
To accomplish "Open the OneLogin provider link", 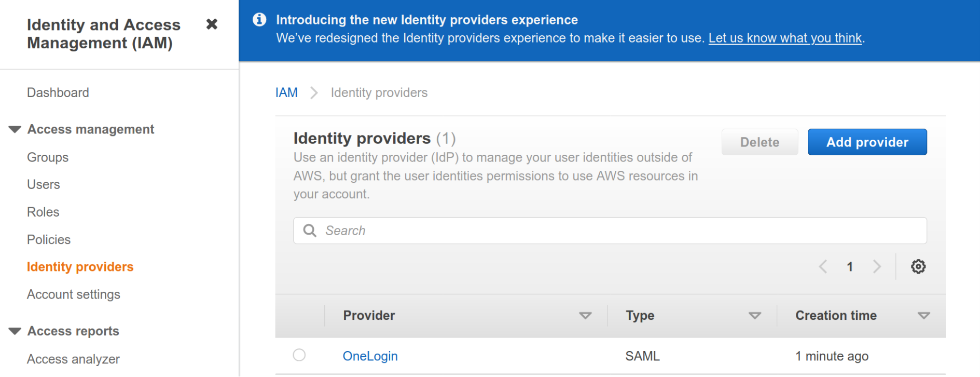I will point(370,356).
